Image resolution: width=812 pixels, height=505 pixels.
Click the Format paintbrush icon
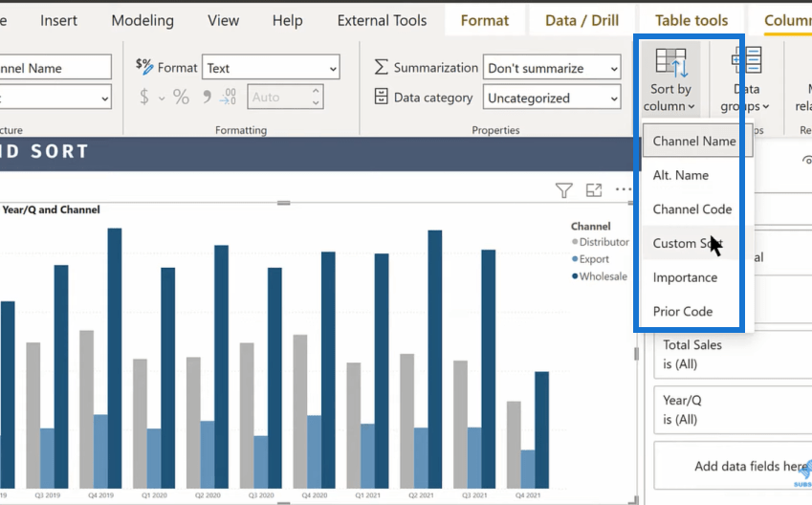tap(144, 67)
